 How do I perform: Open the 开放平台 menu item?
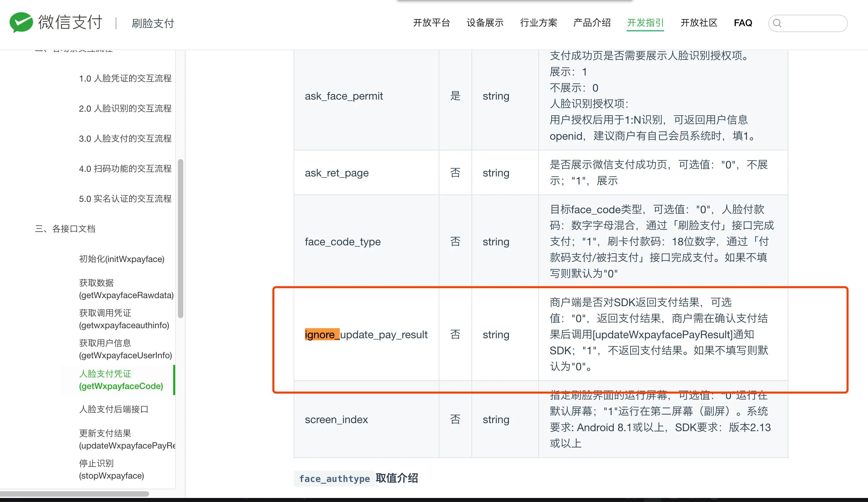click(x=431, y=23)
